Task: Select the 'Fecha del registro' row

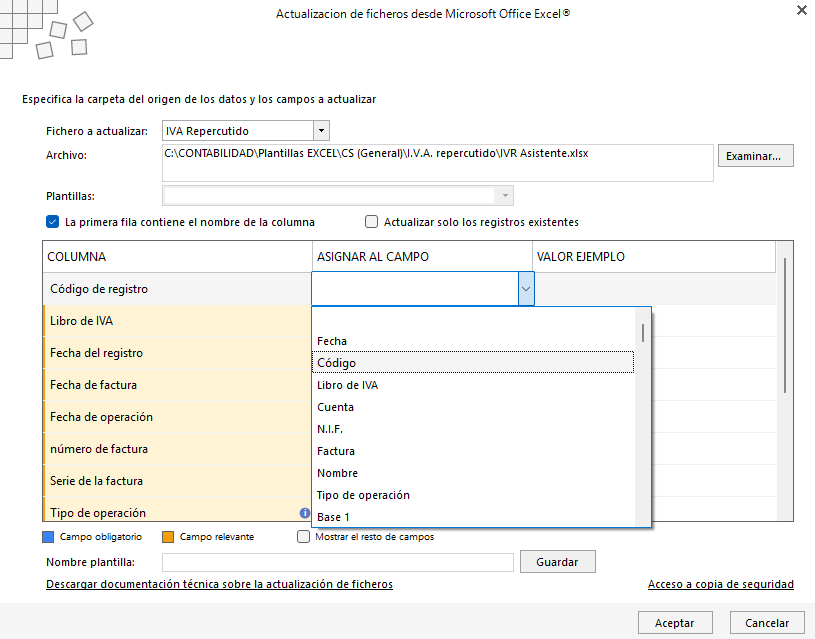Action: 177,353
